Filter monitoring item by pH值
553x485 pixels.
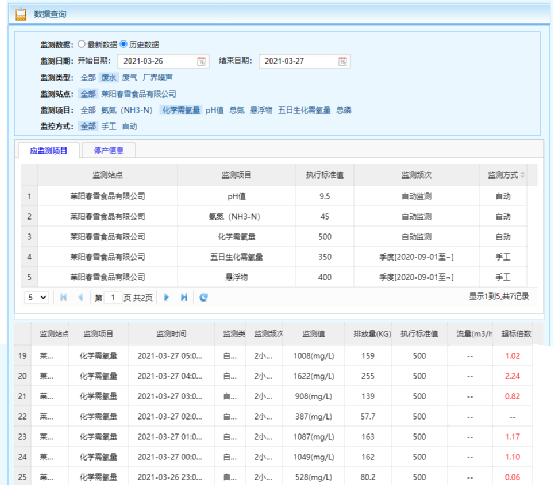click(214, 110)
